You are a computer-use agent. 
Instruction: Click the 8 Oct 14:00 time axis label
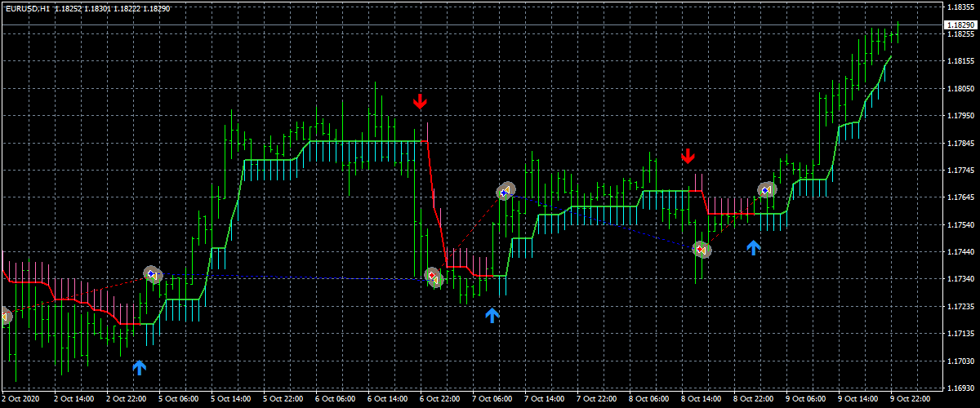pos(702,400)
